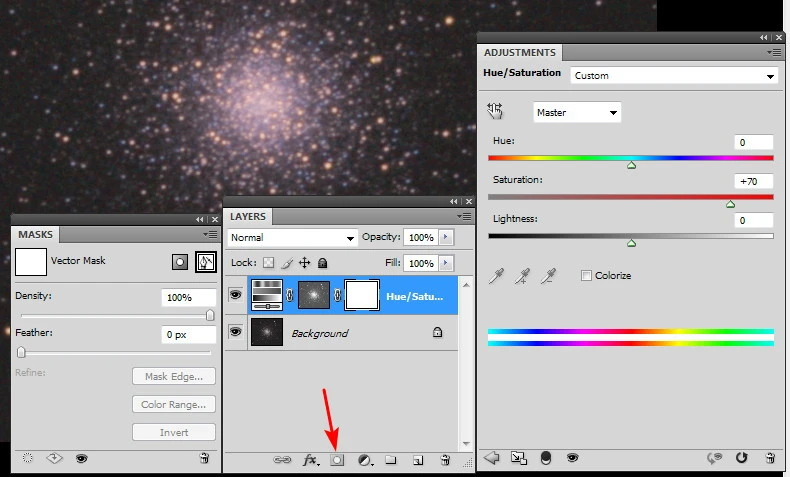Reset adjustment to defaults in Adjustments panel
This screenshot has height=477, width=790.
(x=741, y=458)
